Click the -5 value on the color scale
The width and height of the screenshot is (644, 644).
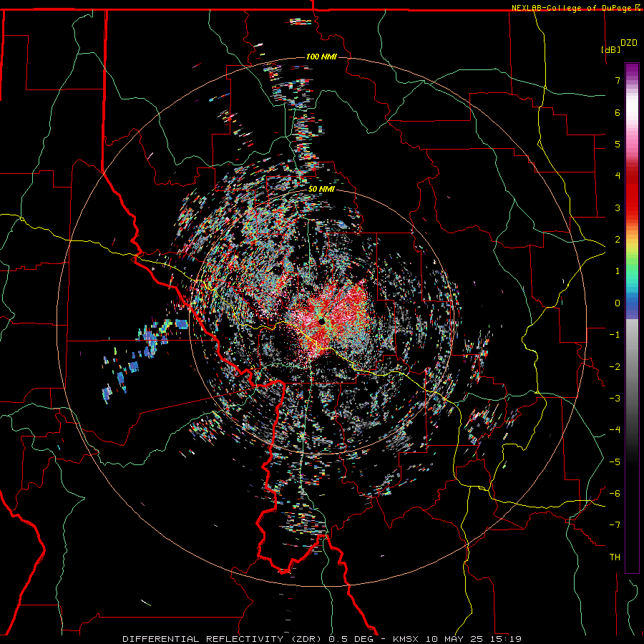coord(615,462)
